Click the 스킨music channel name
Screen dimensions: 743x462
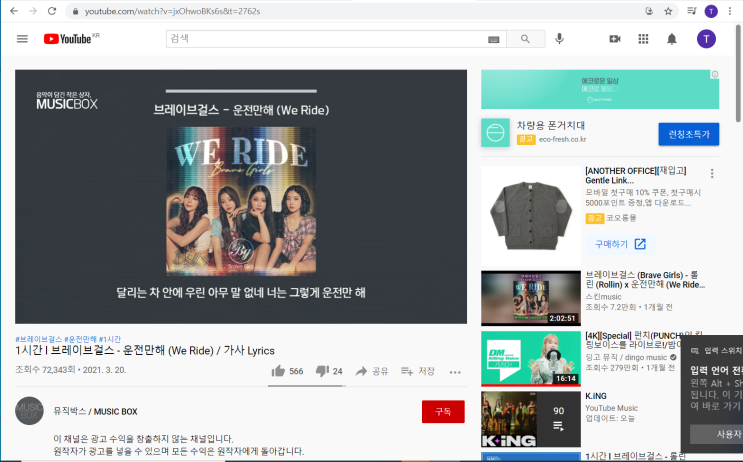[603, 297]
